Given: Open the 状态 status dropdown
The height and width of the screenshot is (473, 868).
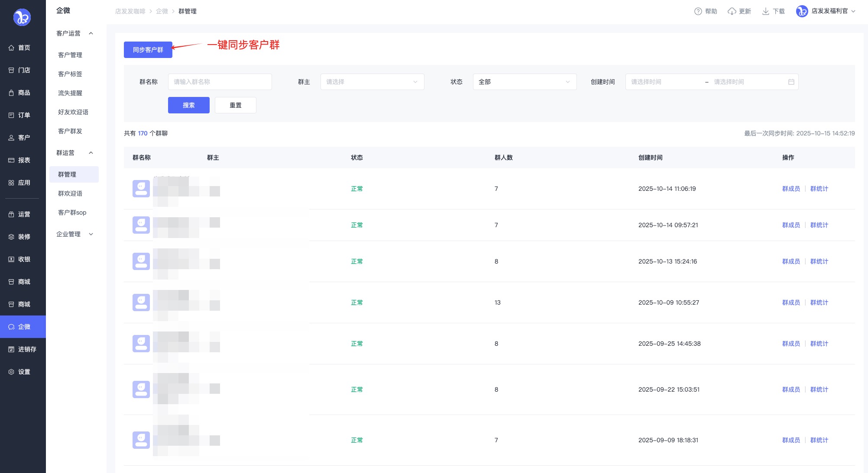Looking at the screenshot, I should tap(524, 82).
